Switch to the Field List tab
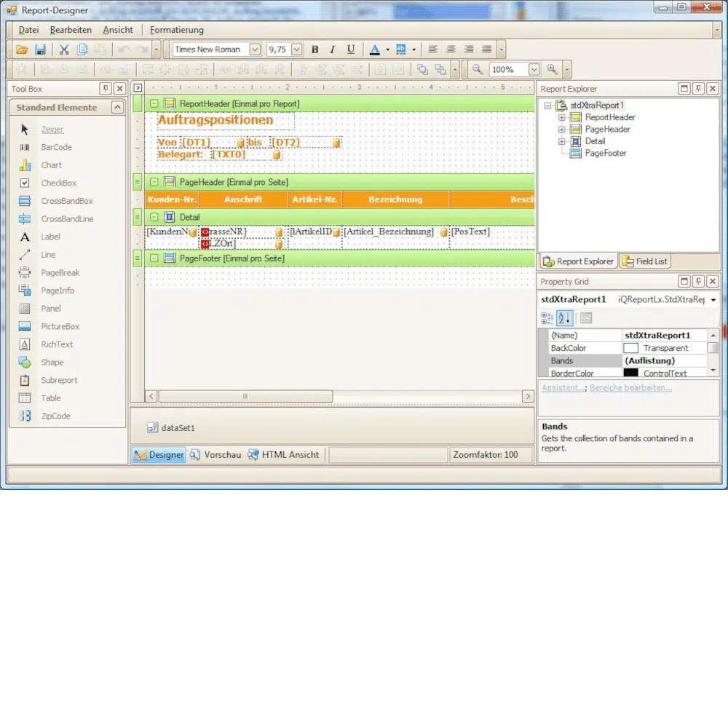 pos(645,261)
